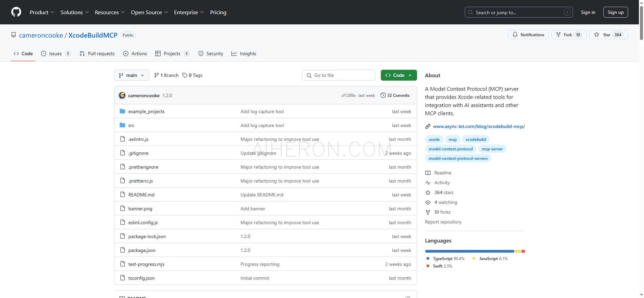The width and height of the screenshot is (644, 298).
Task: Click the book icon beside Readme
Action: point(428,173)
